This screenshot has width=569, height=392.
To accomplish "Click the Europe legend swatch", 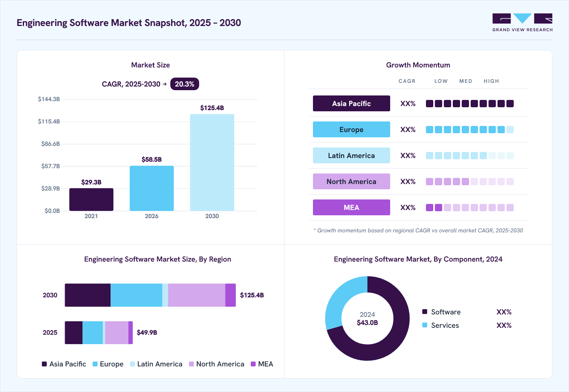I will (95, 364).
